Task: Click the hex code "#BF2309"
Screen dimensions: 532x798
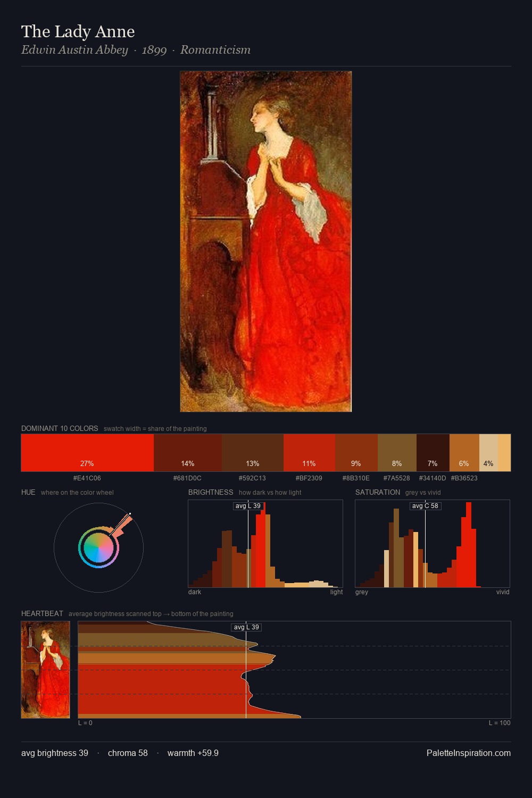Action: coord(309,478)
